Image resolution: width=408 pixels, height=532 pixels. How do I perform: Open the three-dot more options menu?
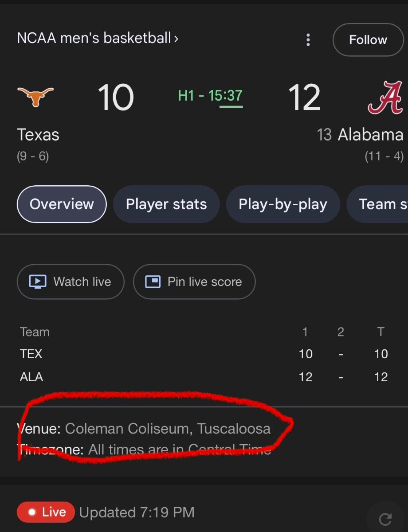click(308, 40)
